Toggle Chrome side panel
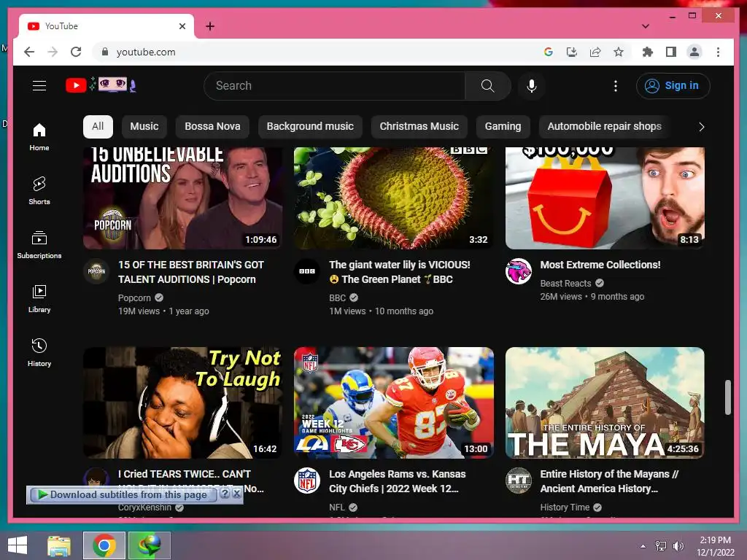 point(671,52)
